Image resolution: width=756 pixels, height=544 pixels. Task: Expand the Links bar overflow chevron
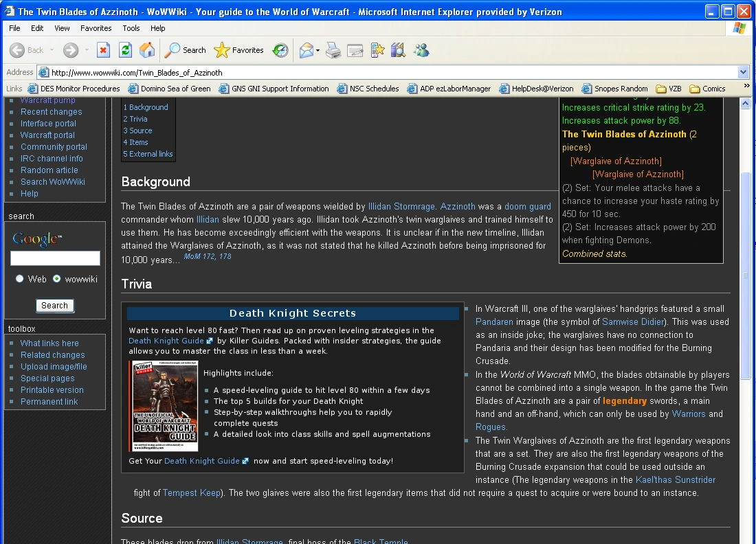tap(747, 86)
